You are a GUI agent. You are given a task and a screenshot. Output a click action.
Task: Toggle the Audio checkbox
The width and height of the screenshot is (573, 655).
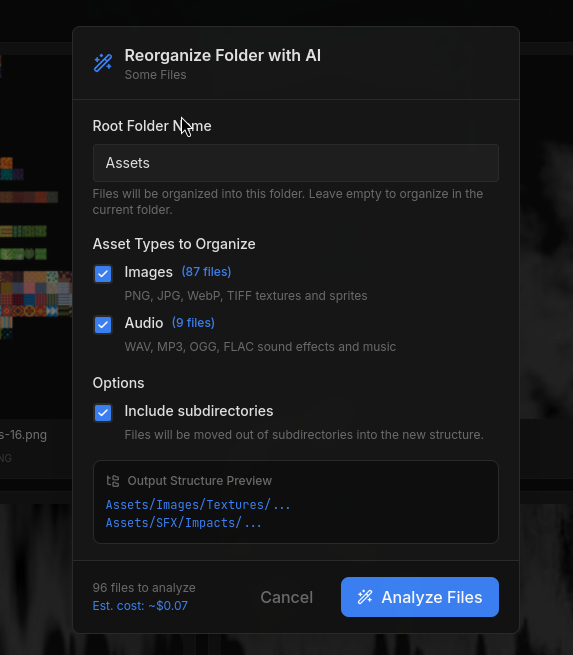click(103, 325)
